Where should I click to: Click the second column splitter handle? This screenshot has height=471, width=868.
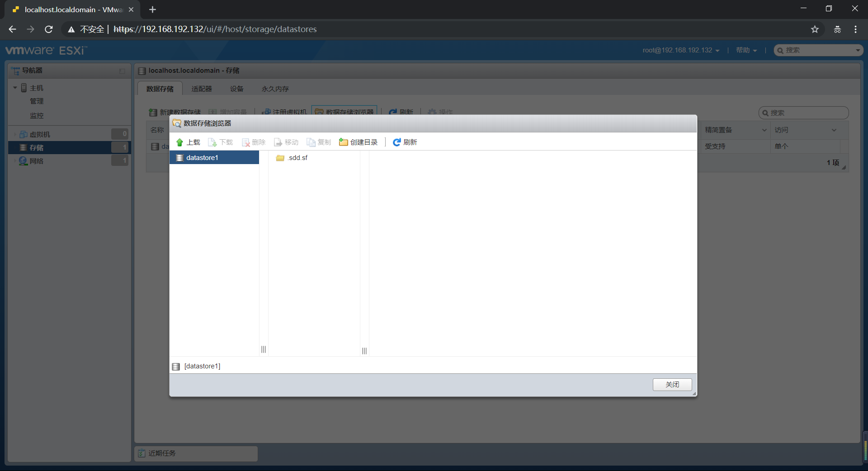pyautogui.click(x=364, y=351)
